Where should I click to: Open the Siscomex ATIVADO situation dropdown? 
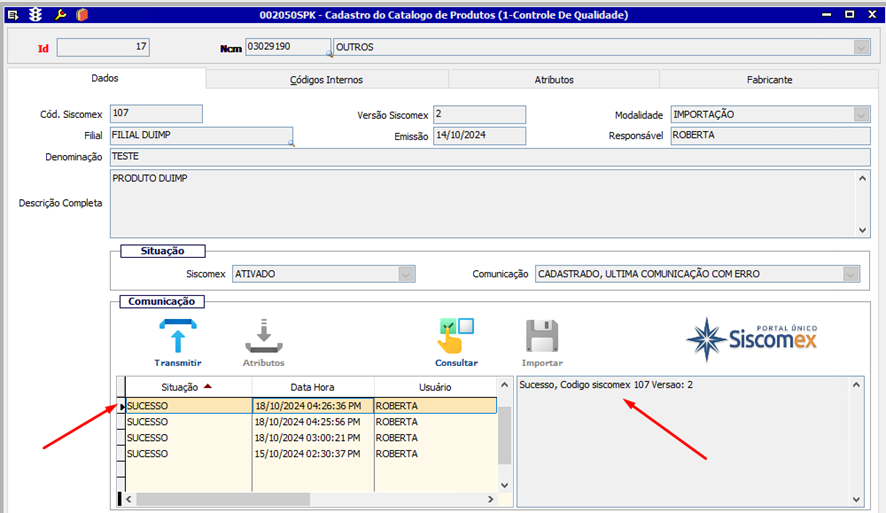[x=406, y=274]
